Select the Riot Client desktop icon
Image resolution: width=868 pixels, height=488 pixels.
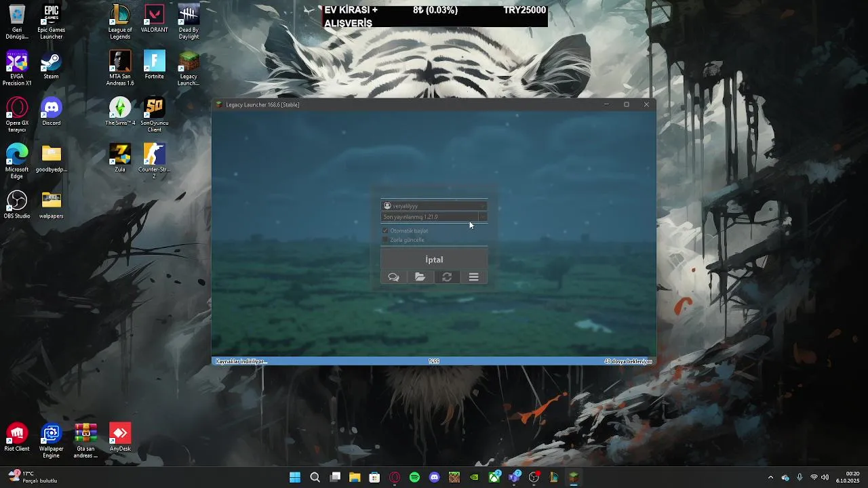pyautogui.click(x=17, y=437)
